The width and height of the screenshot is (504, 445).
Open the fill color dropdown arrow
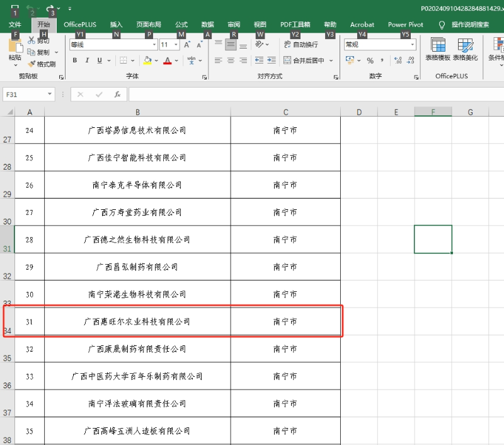[156, 60]
